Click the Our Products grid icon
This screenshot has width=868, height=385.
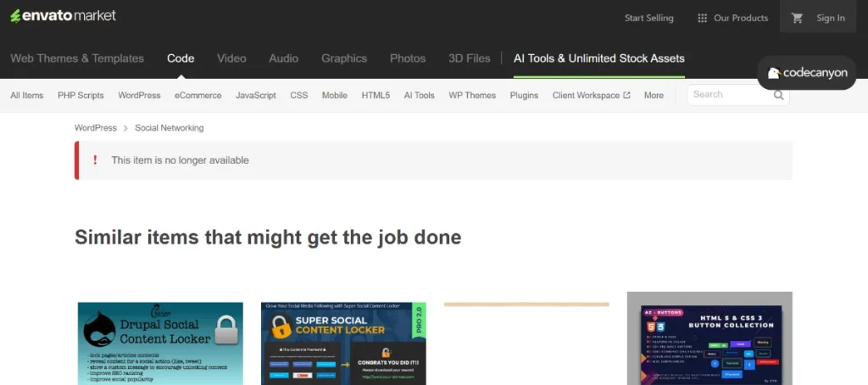[703, 18]
